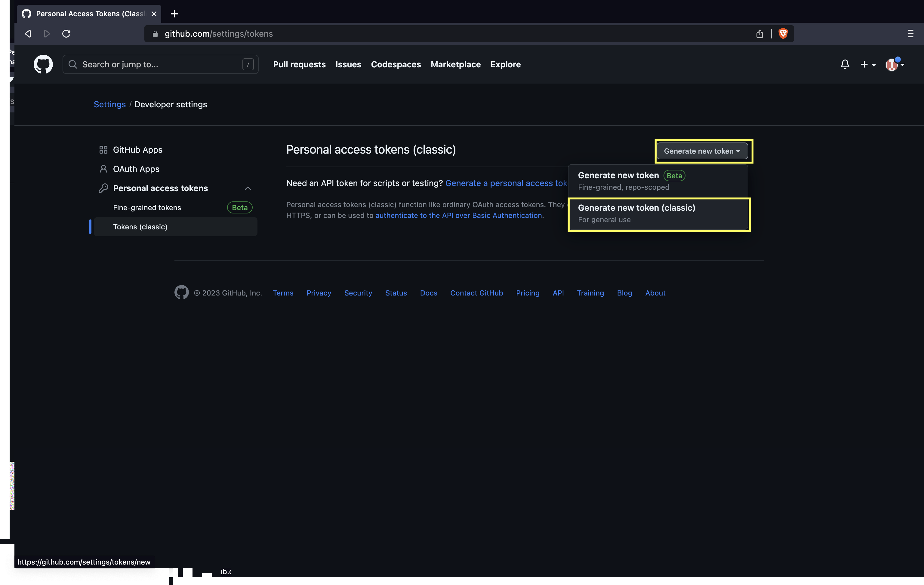
Task: Choose Generate new token (classic) option
Action: pyautogui.click(x=659, y=214)
